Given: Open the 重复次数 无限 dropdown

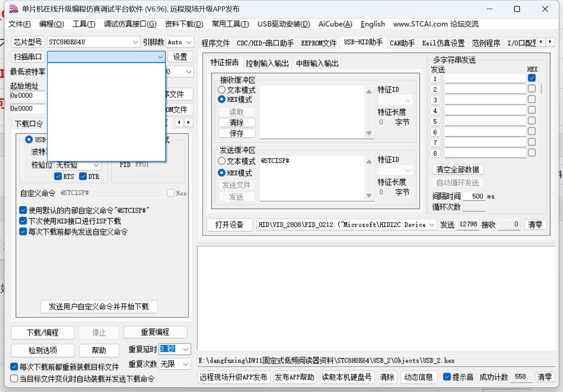Looking at the screenshot, I should [186, 364].
